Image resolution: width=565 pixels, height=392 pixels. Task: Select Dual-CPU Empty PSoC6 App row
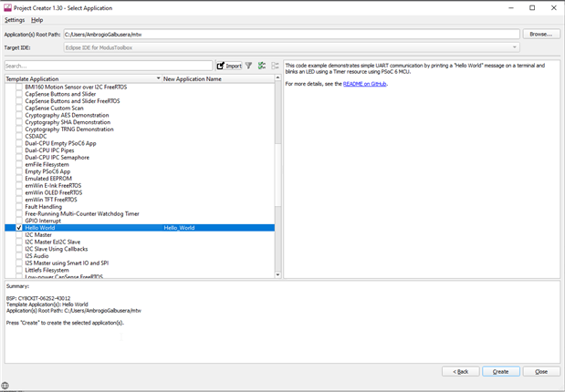(x=140, y=143)
